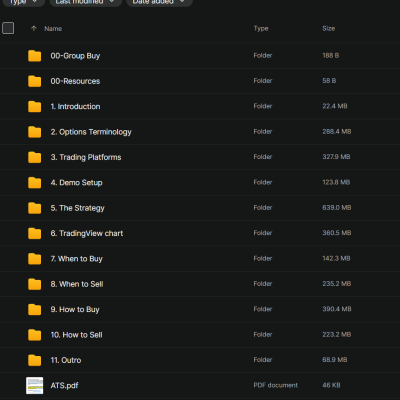Select the '6. TradingView chart' name text
The height and width of the screenshot is (400, 400).
pos(87,234)
